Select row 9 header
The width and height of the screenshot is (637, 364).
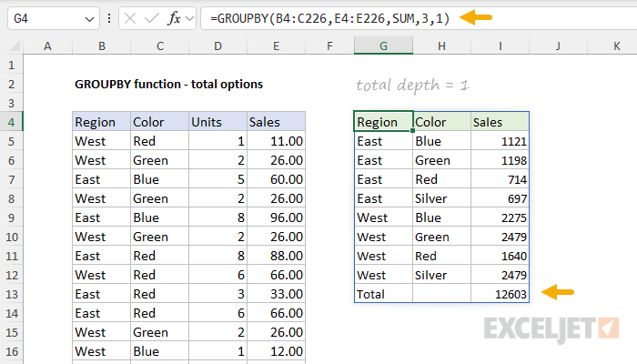[x=11, y=217]
